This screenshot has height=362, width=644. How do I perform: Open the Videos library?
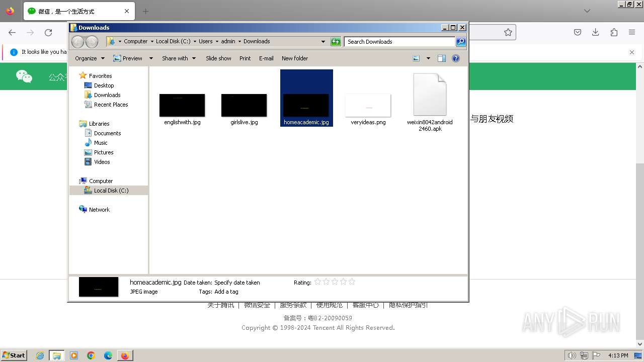(x=102, y=162)
